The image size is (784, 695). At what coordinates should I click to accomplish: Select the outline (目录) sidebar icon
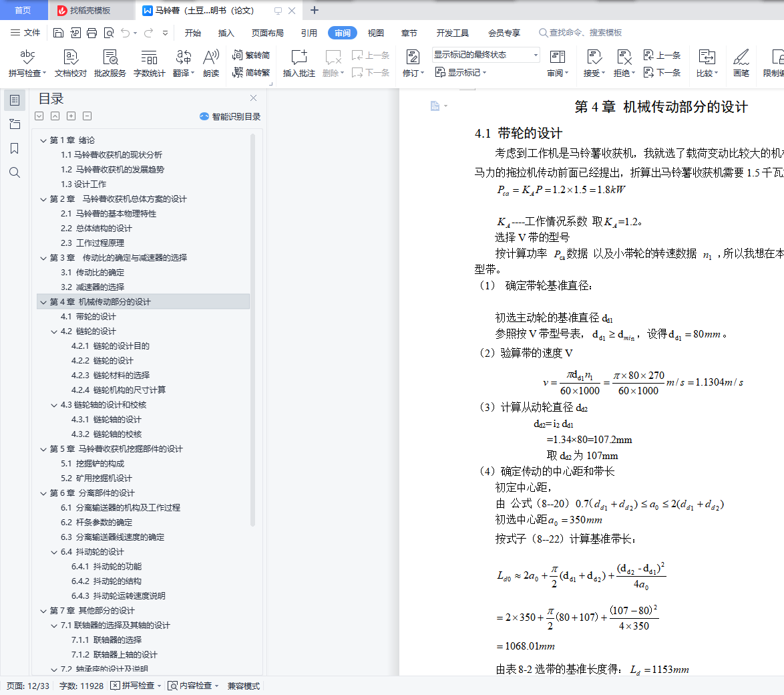tap(15, 100)
